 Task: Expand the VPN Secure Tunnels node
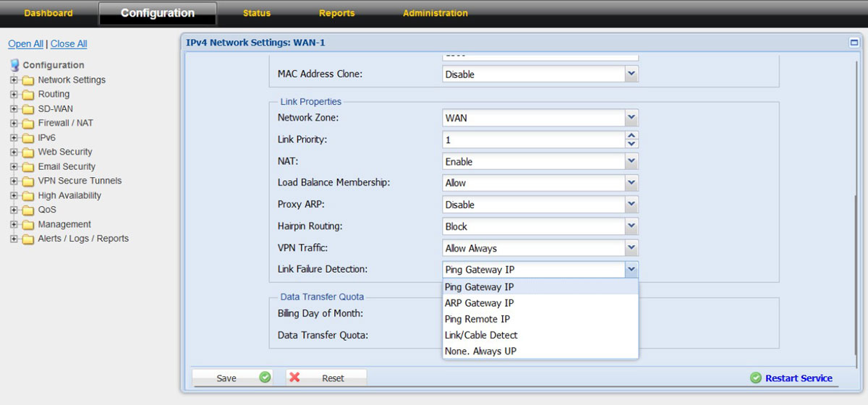14,182
